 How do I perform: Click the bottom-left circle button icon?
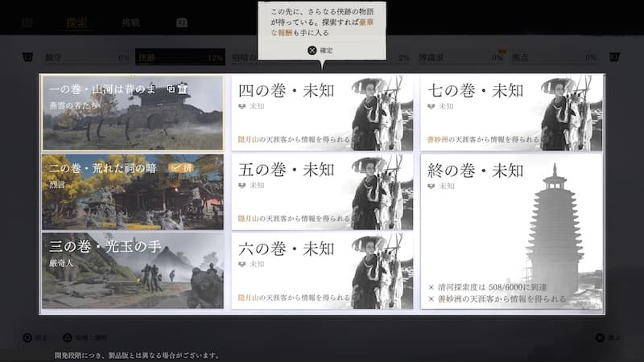tap(28, 337)
